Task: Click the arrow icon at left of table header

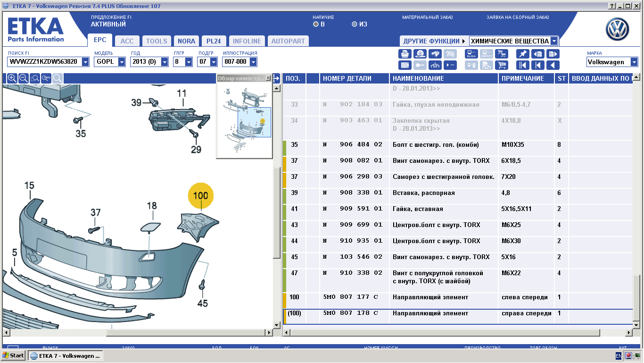Action: tap(277, 78)
